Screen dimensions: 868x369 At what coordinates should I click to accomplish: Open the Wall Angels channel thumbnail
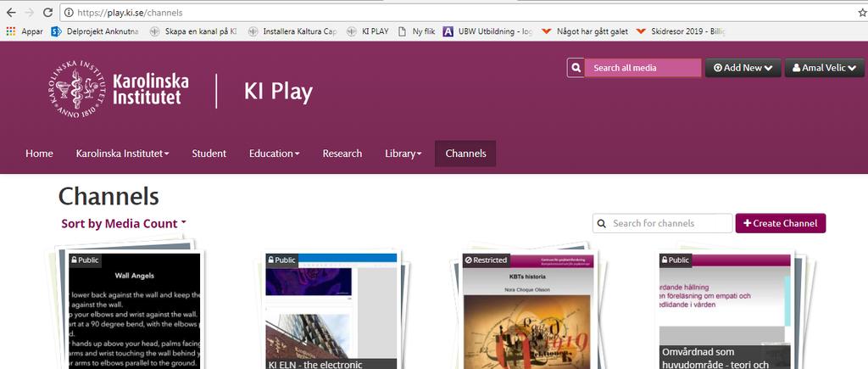[134, 313]
